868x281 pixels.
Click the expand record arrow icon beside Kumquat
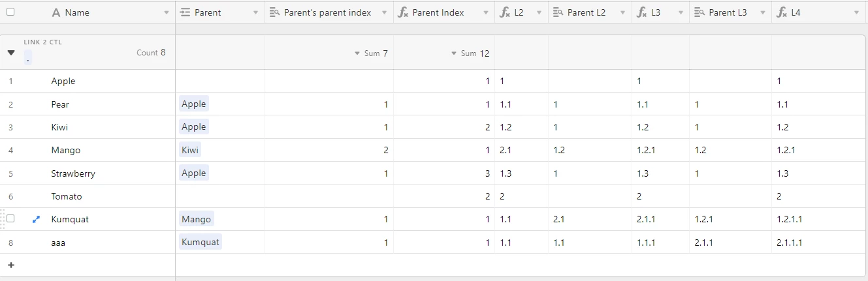[x=37, y=220]
